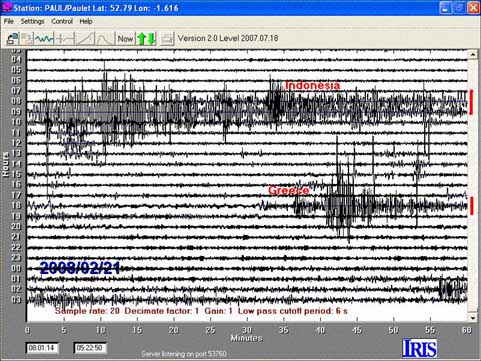Click the printer toolbar icon
Viewport: 481px width, 361px height.
click(x=167, y=39)
